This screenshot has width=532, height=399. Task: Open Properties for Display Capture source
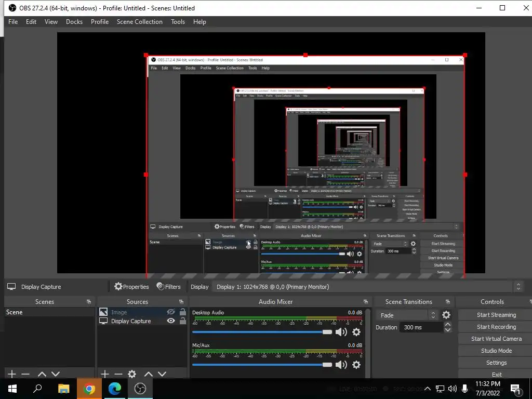tap(131, 287)
